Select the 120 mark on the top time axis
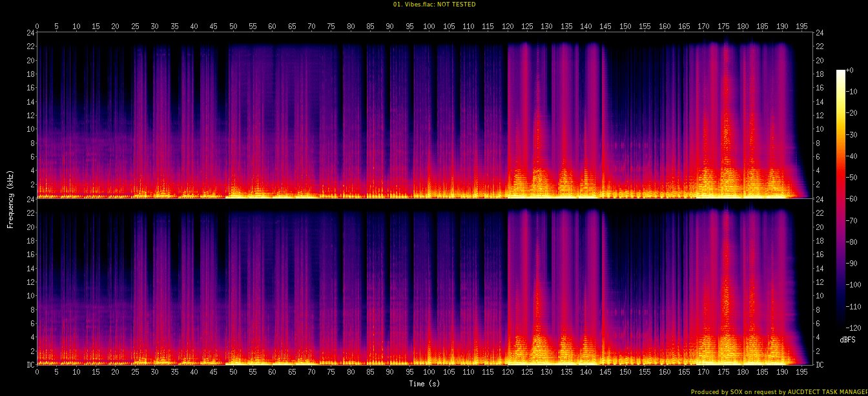 [507, 26]
